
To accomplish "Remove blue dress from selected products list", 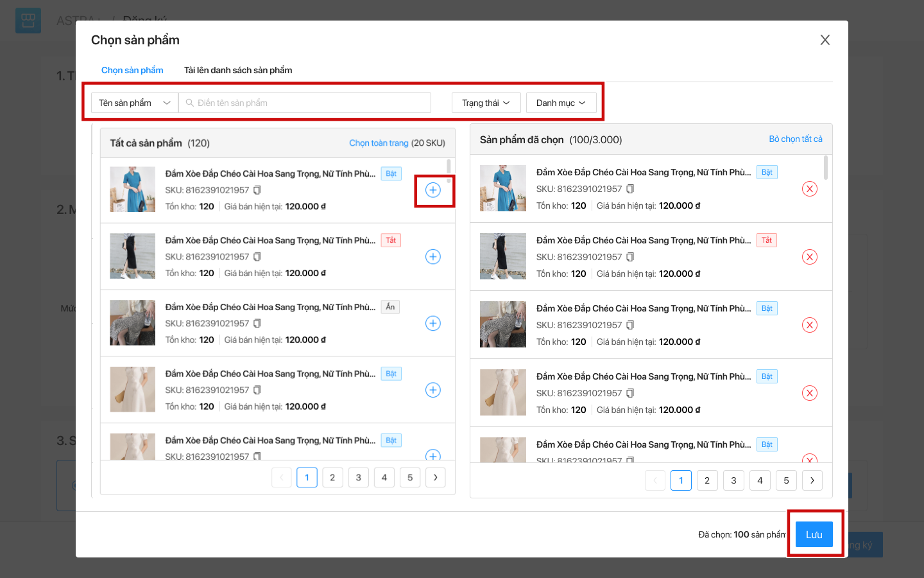I will click(x=810, y=189).
